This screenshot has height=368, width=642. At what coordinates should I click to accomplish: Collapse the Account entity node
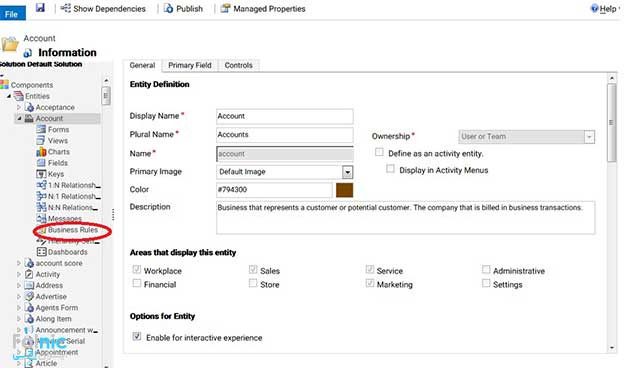[19, 118]
